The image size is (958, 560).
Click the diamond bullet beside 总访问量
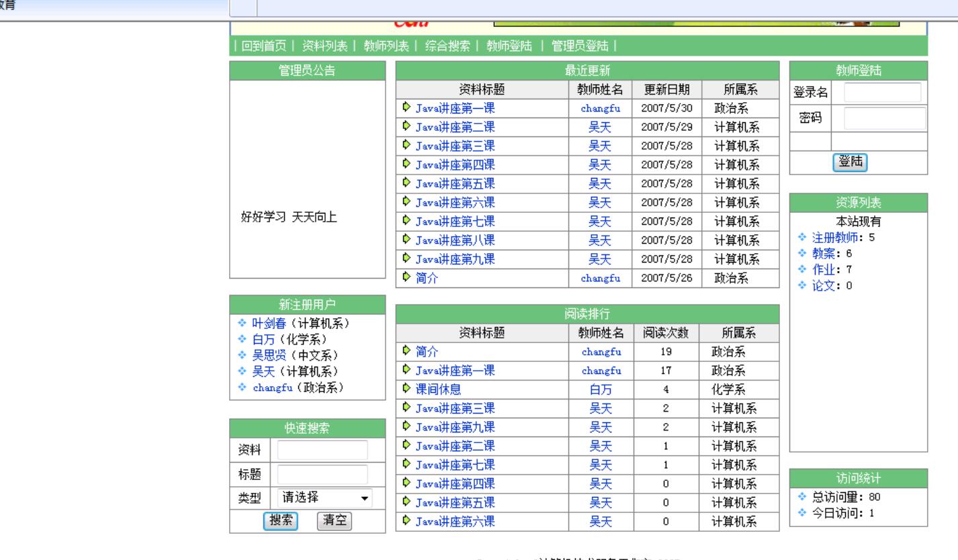(801, 497)
